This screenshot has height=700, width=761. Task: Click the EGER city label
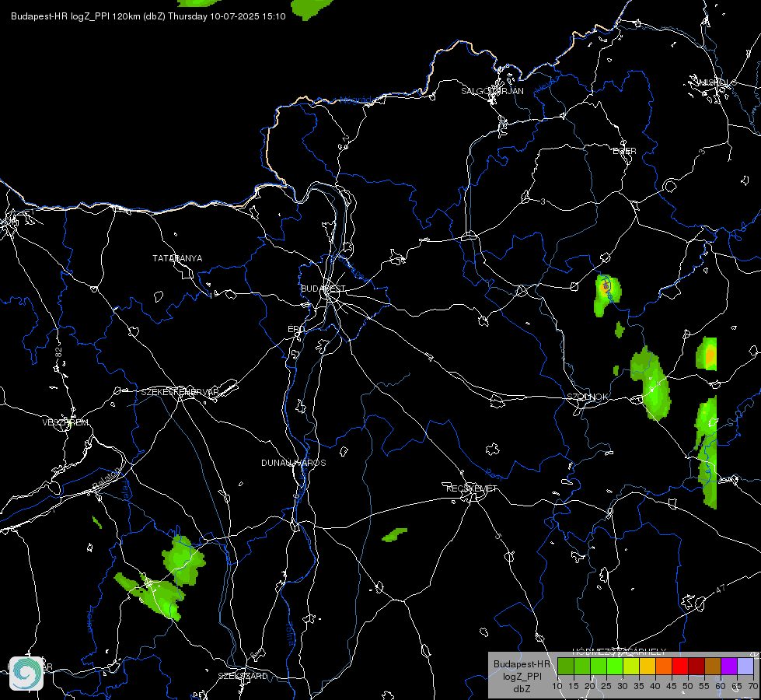pyautogui.click(x=624, y=151)
